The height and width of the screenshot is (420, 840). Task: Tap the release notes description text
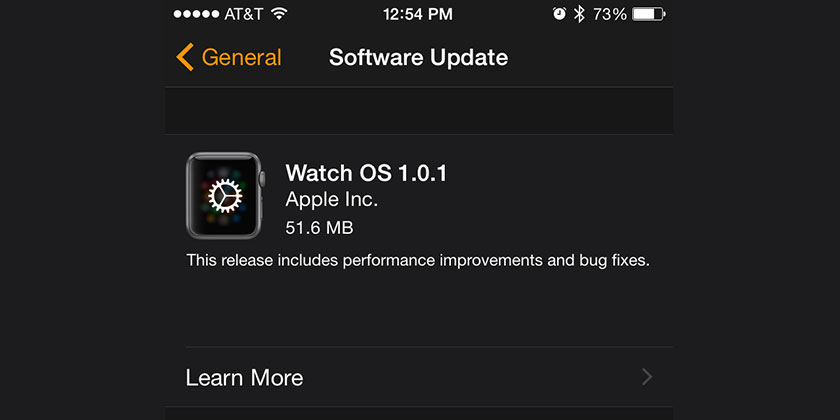coord(418,261)
